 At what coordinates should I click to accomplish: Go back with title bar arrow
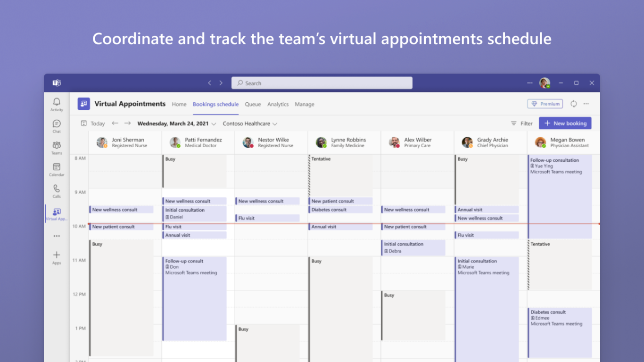click(x=210, y=83)
